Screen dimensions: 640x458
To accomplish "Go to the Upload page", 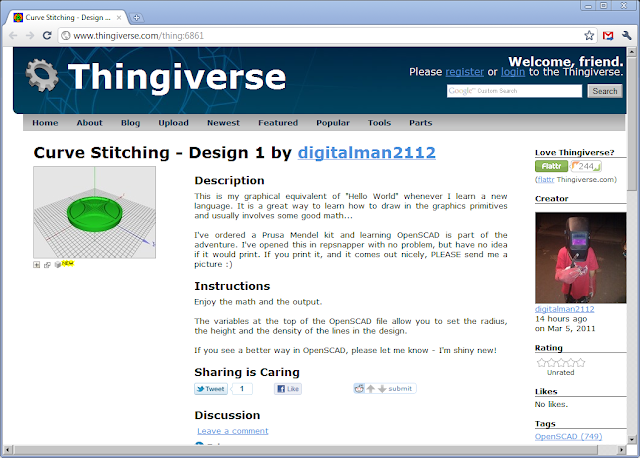I will tap(173, 123).
